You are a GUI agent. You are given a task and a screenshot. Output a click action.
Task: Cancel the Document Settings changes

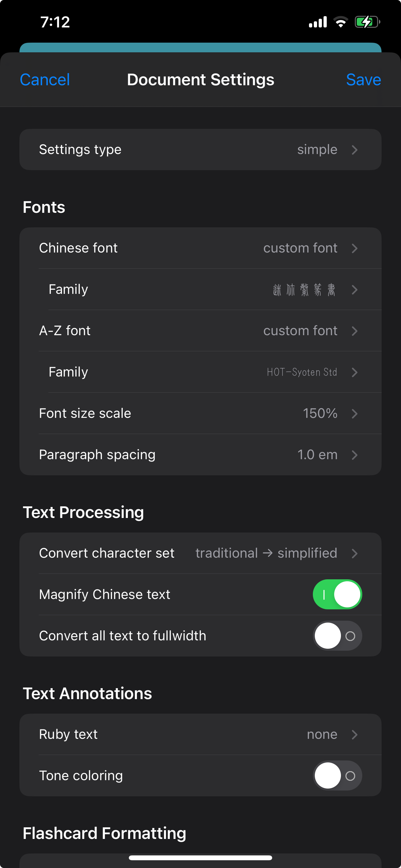pyautogui.click(x=45, y=80)
